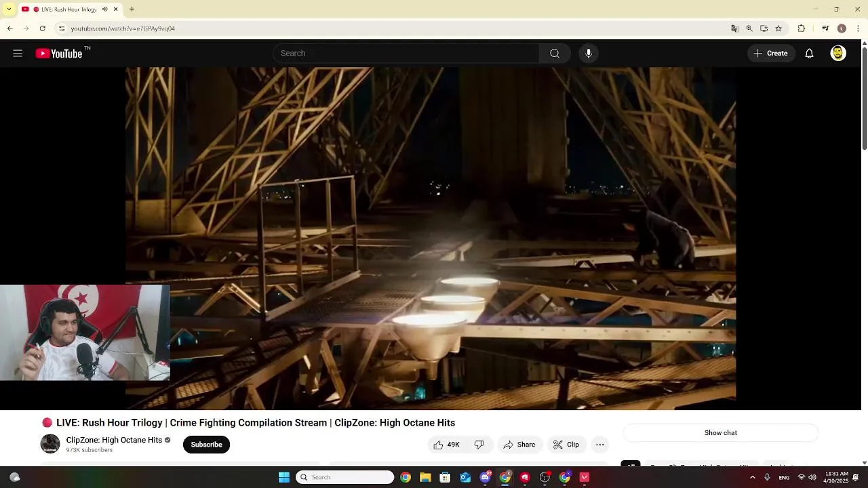868x488 pixels.
Task: Open Chrome zoom indicator icon
Action: coord(749,28)
